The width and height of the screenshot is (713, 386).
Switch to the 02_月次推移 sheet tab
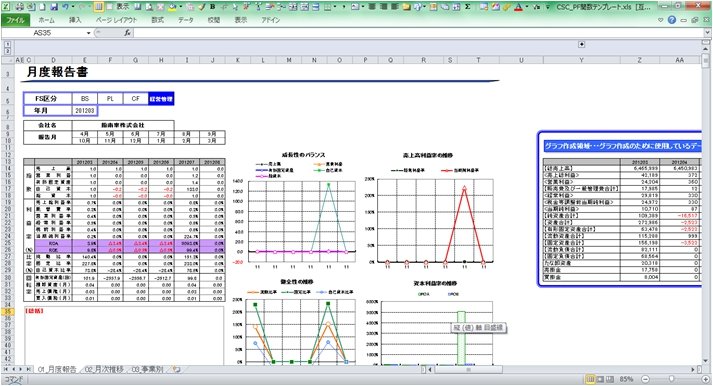coord(104,370)
